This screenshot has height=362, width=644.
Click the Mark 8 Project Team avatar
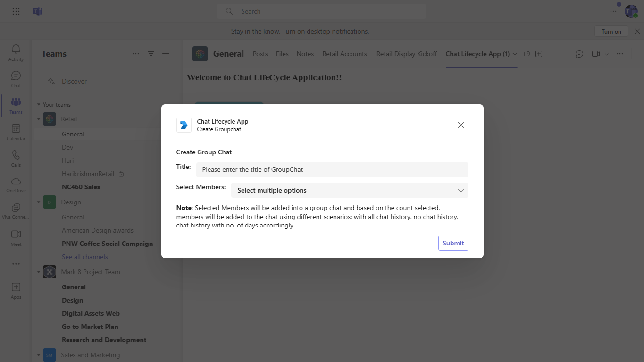point(50,272)
